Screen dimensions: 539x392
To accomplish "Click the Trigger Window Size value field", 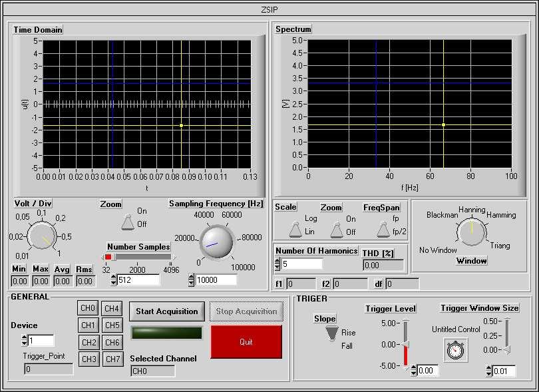I will tap(504, 371).
